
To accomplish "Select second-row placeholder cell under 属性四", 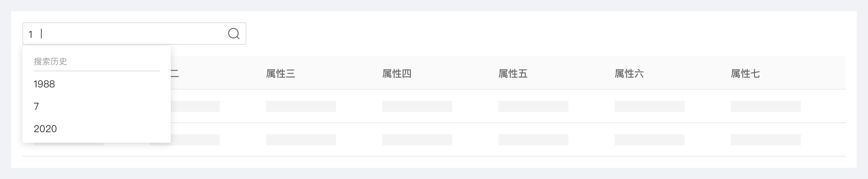I will tap(417, 140).
